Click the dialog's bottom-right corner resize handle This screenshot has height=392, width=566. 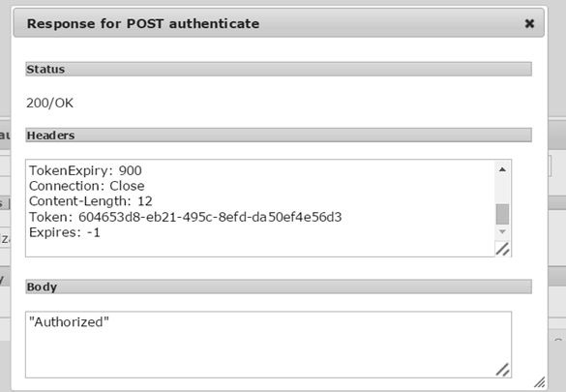tap(540, 382)
